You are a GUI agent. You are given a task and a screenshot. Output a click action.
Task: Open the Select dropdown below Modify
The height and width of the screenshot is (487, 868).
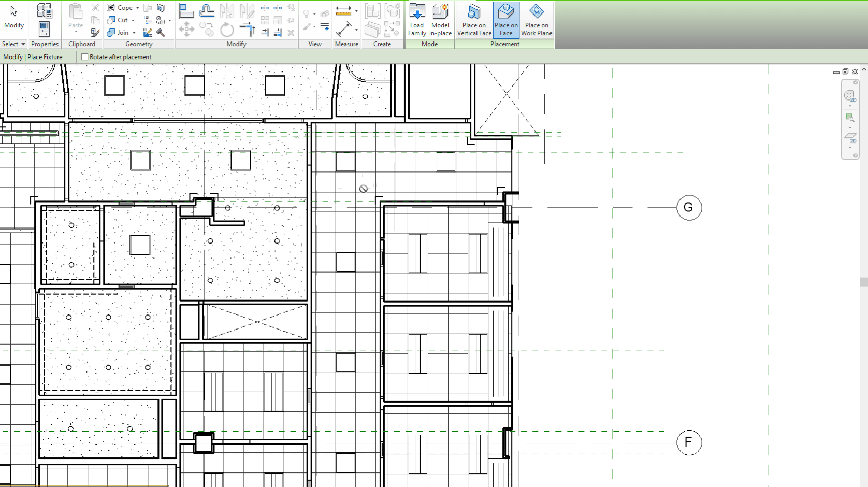tap(13, 44)
